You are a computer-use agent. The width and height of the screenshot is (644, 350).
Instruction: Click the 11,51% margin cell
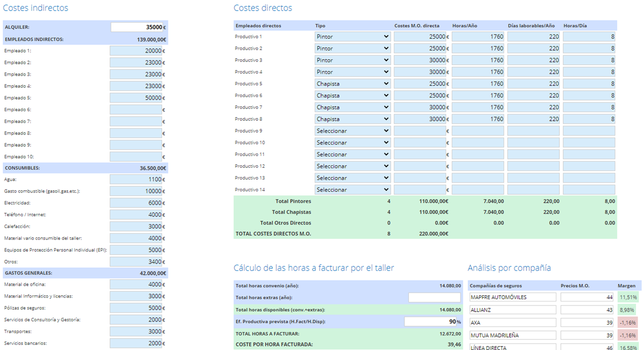pos(628,297)
